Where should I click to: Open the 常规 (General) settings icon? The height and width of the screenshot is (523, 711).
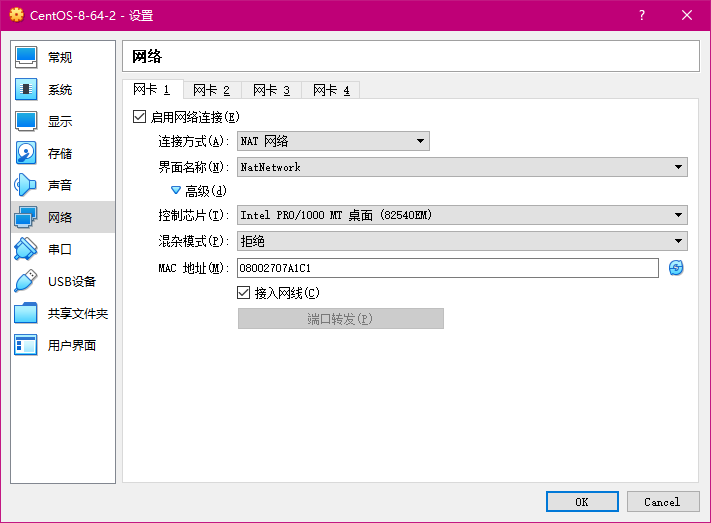coord(26,57)
